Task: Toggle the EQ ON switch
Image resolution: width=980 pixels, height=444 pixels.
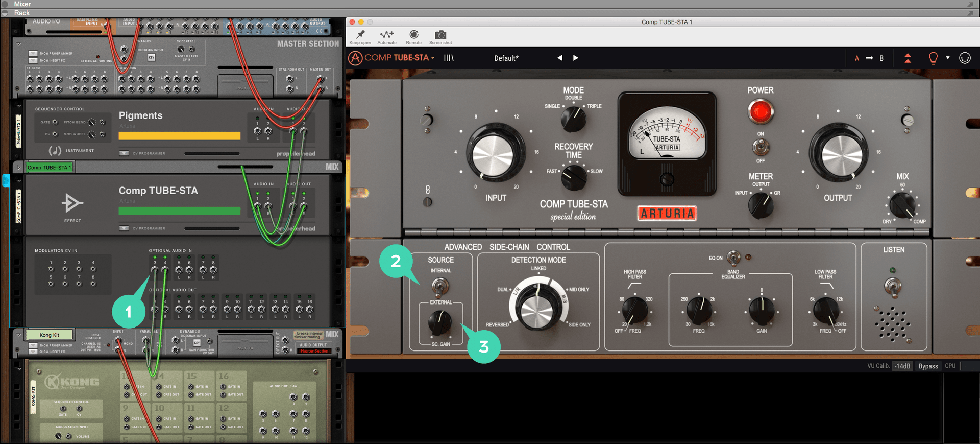Action: coord(733,257)
